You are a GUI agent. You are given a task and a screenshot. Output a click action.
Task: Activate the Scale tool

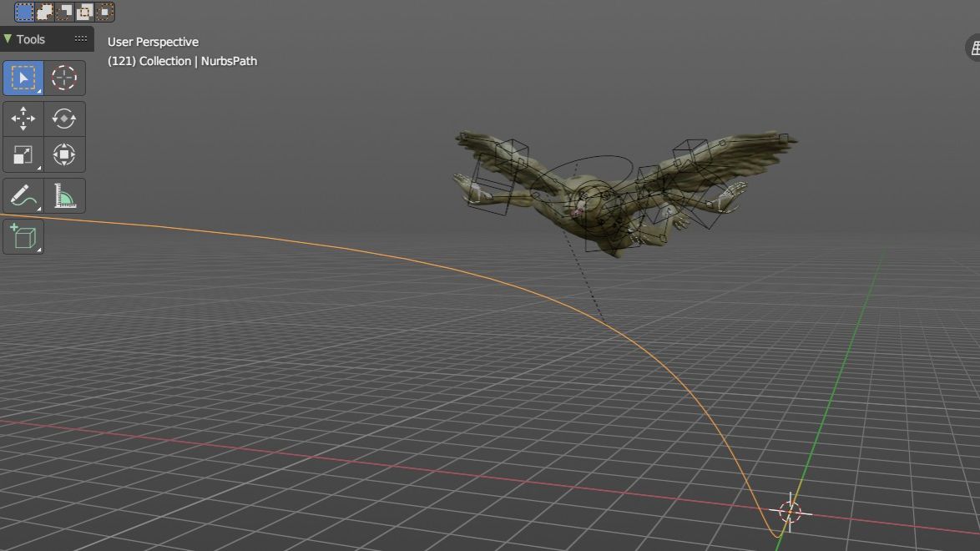click(x=23, y=154)
